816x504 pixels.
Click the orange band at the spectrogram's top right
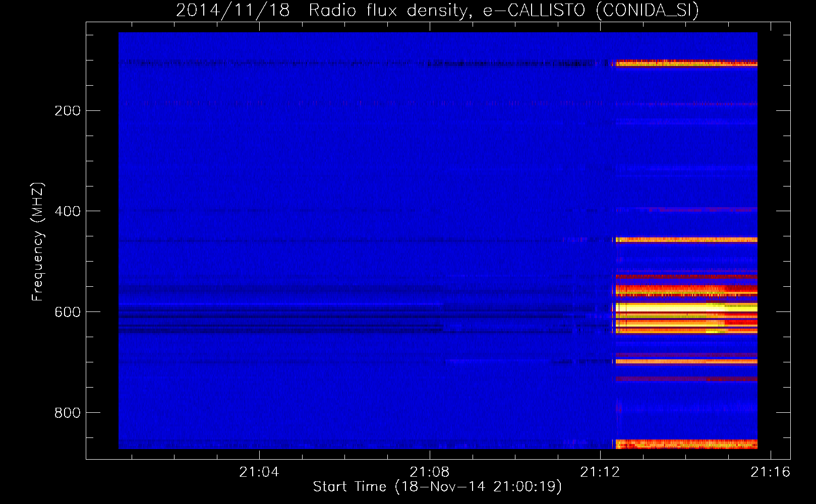click(x=686, y=63)
